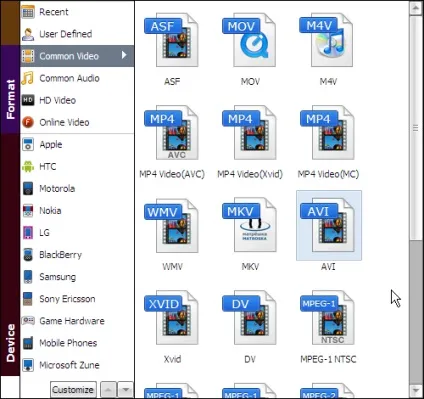Select the Samsung device category
The height and width of the screenshot is (399, 424).
pyautogui.click(x=77, y=277)
